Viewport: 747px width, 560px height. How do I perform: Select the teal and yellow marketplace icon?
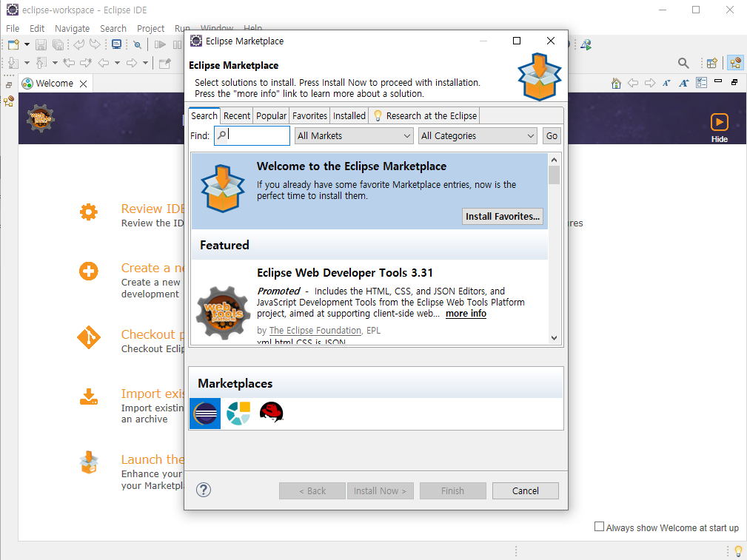point(238,413)
